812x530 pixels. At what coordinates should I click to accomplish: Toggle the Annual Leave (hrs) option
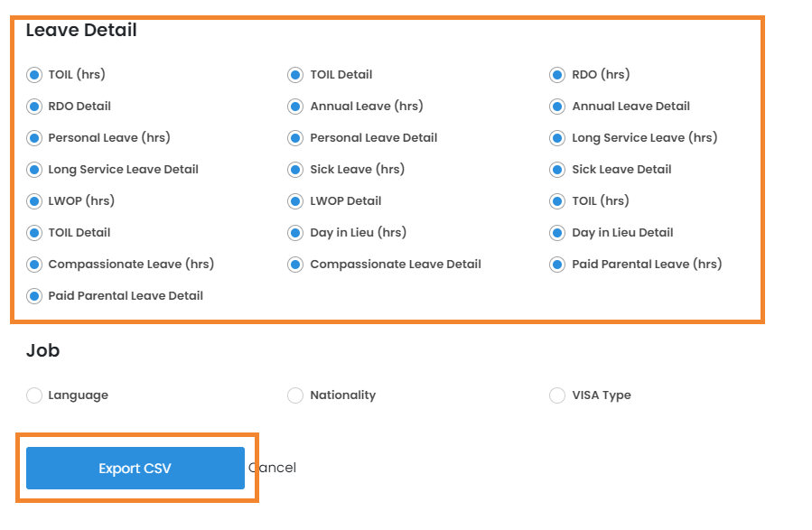point(295,107)
